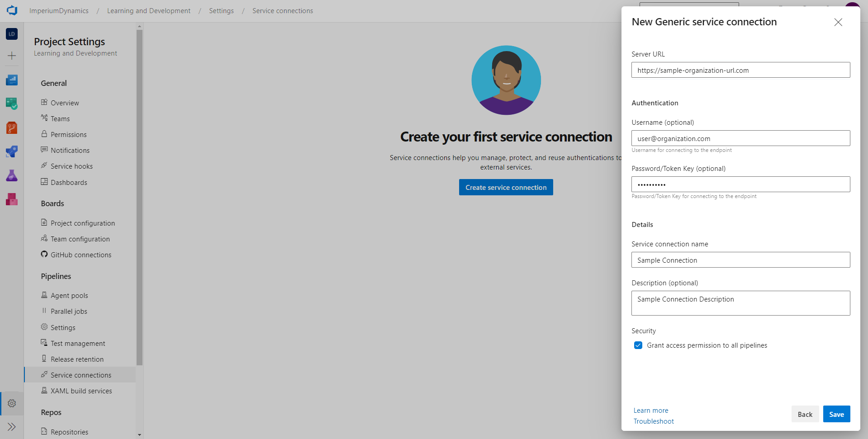Click the plus icon to add new
868x439 pixels.
(x=12, y=56)
